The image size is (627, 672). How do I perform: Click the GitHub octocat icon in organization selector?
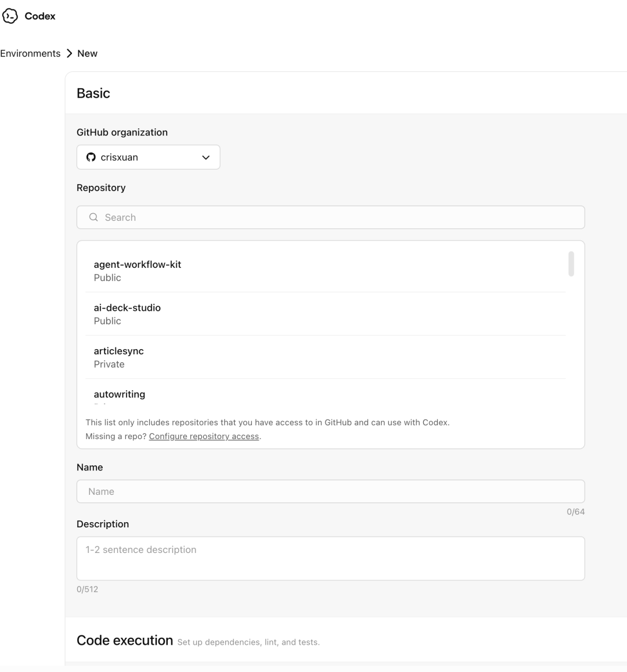tap(91, 157)
